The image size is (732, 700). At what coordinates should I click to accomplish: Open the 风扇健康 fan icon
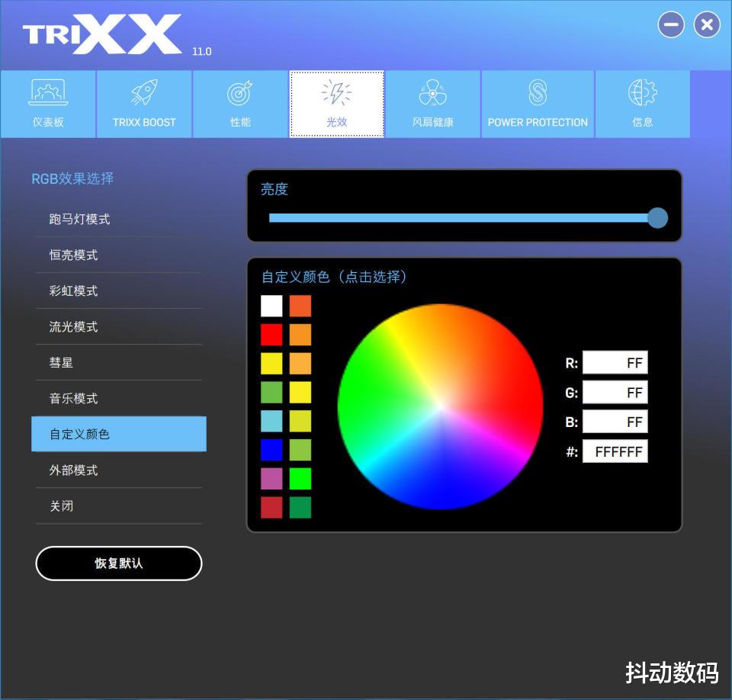(433, 92)
